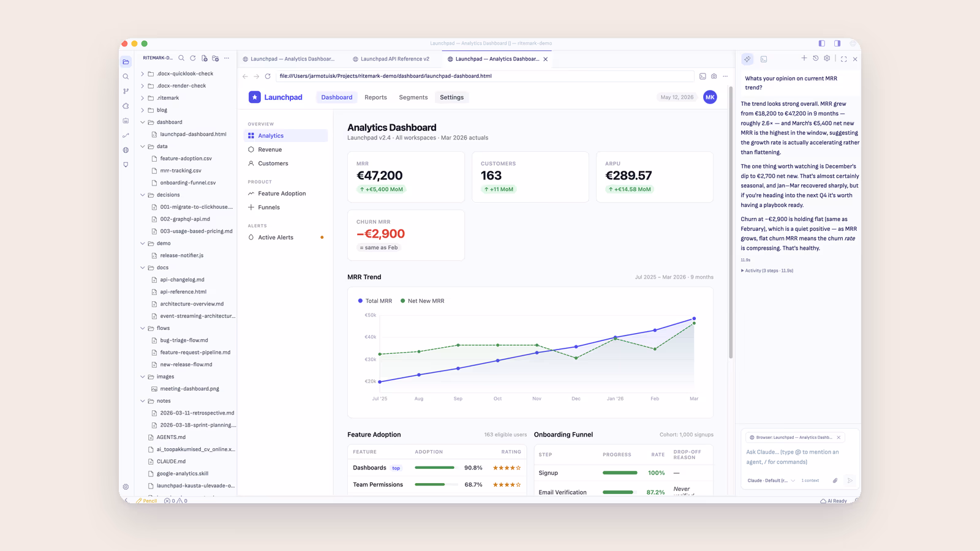This screenshot has width=980, height=551.
Task: Click the Signup funnel progress bar
Action: tap(620, 473)
